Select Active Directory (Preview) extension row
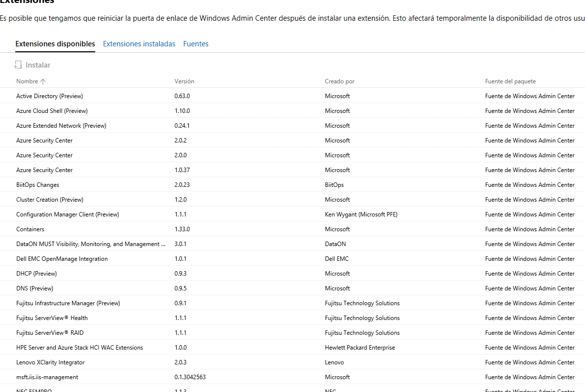This screenshot has width=585, height=392. [x=49, y=96]
